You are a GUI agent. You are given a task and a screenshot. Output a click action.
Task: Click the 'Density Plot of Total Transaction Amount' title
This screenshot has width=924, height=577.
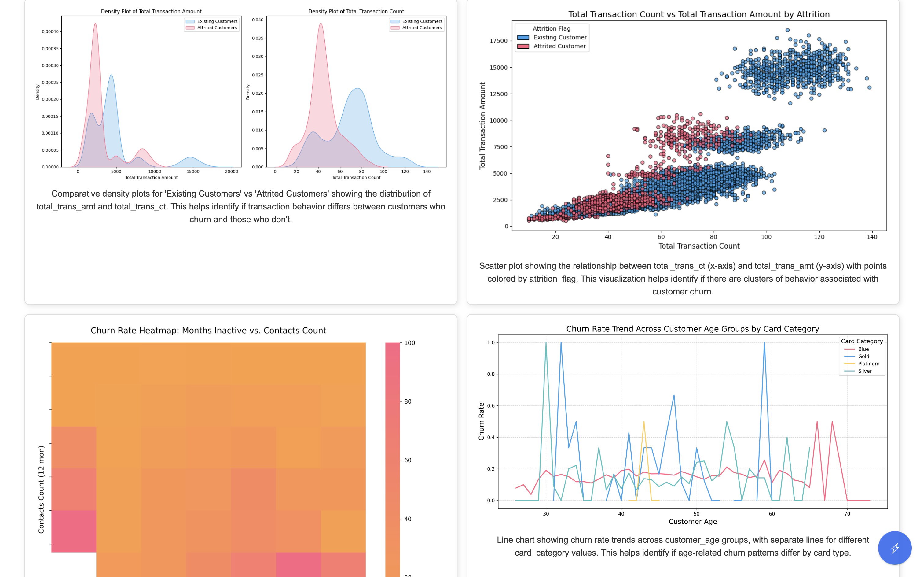click(x=151, y=11)
